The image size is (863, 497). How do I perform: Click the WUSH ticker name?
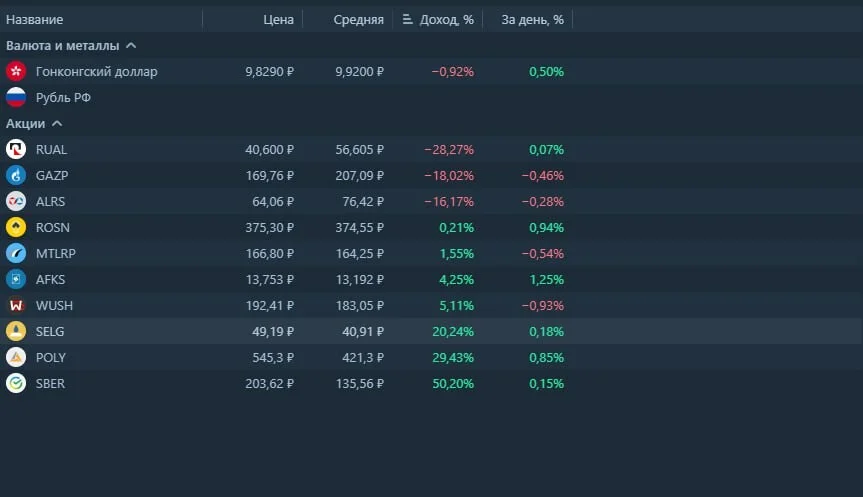click(x=54, y=305)
